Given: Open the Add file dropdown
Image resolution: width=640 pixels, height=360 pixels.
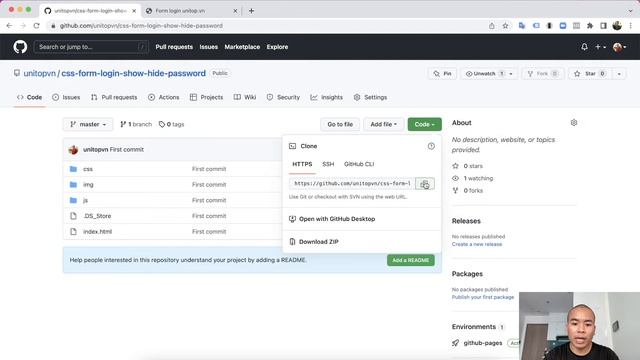Looking at the screenshot, I should coord(383,124).
